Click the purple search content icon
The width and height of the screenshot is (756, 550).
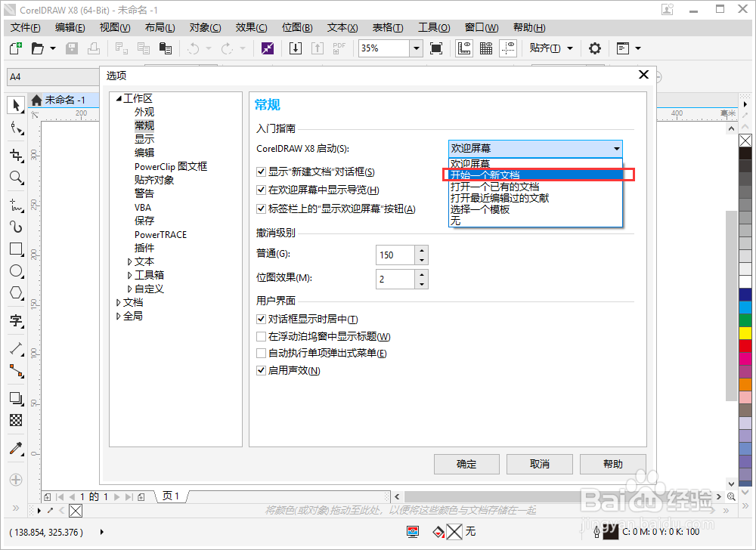(267, 48)
